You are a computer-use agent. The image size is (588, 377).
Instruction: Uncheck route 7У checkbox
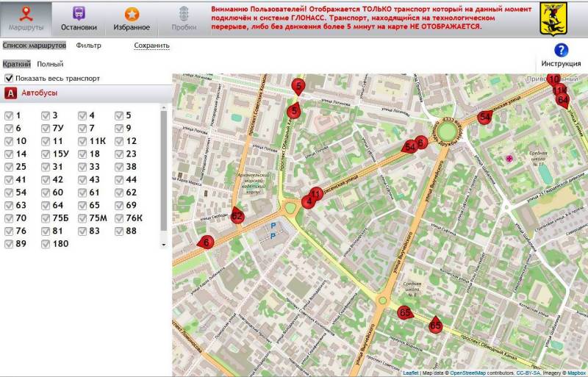(x=46, y=129)
